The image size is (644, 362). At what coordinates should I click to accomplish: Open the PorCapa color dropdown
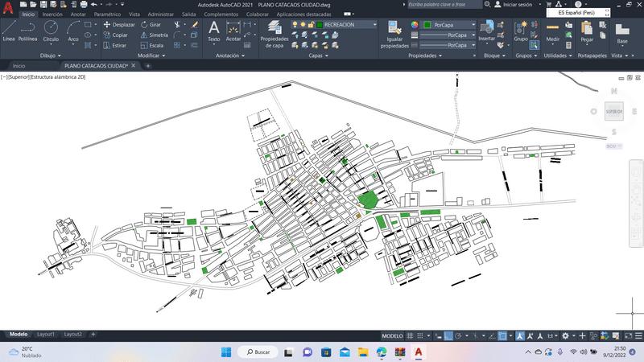click(451, 25)
